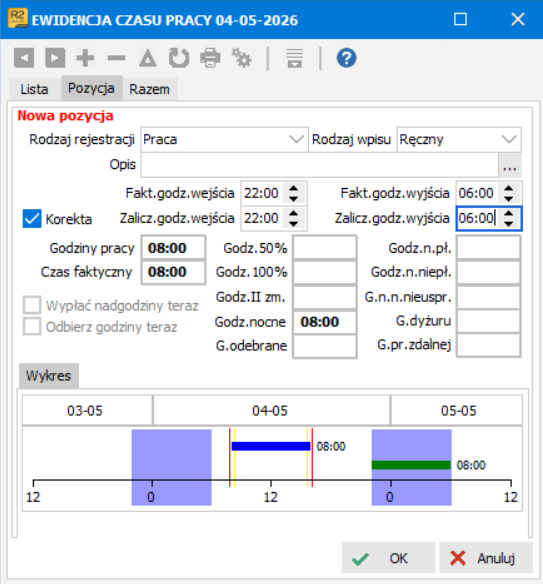Uncheck the Korekta checkbox
Viewport: 543px width, 584px height.
coord(32,218)
